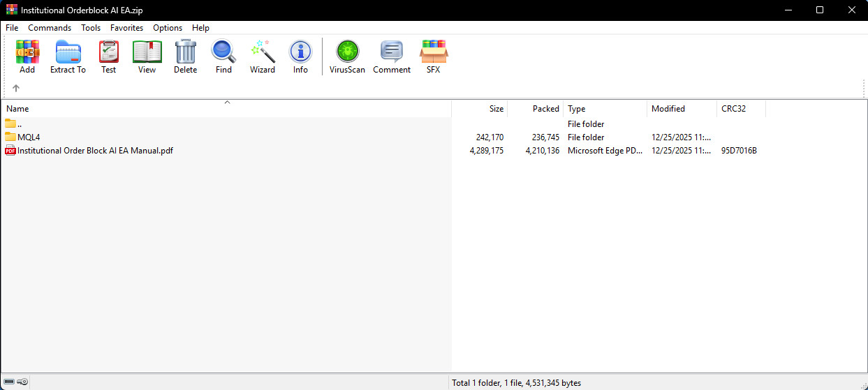Click size value 4,289,175

[487, 151]
